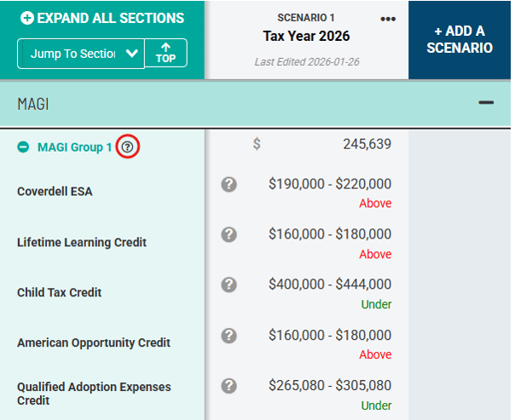Image resolution: width=515 pixels, height=420 pixels.
Task: Click the help icon beside MAGI Group 1
Action: click(127, 147)
